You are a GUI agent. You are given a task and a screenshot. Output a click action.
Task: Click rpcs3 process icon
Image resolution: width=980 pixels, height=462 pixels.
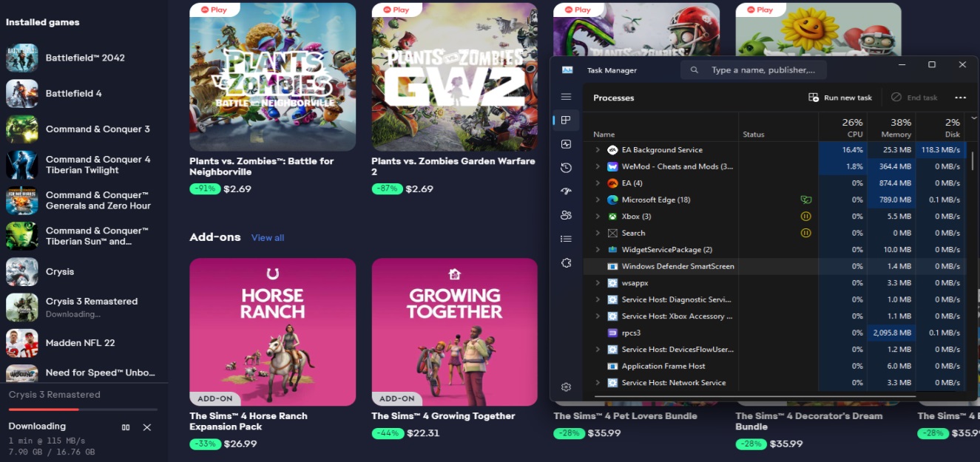(612, 333)
